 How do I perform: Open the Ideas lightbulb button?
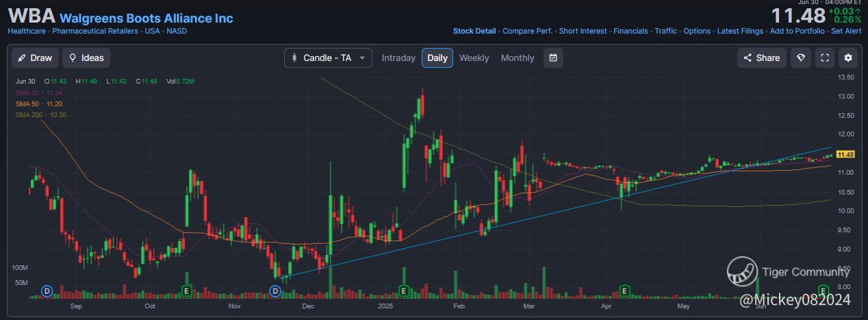86,58
